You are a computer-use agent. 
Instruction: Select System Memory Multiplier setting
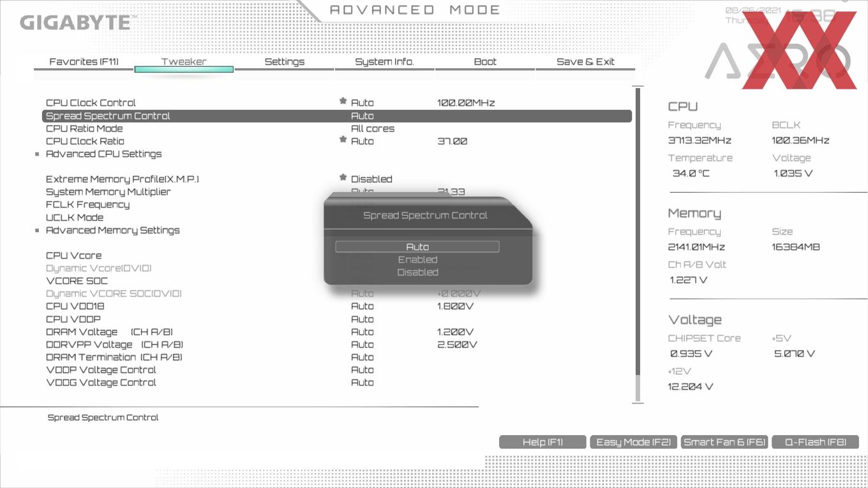coord(108,192)
